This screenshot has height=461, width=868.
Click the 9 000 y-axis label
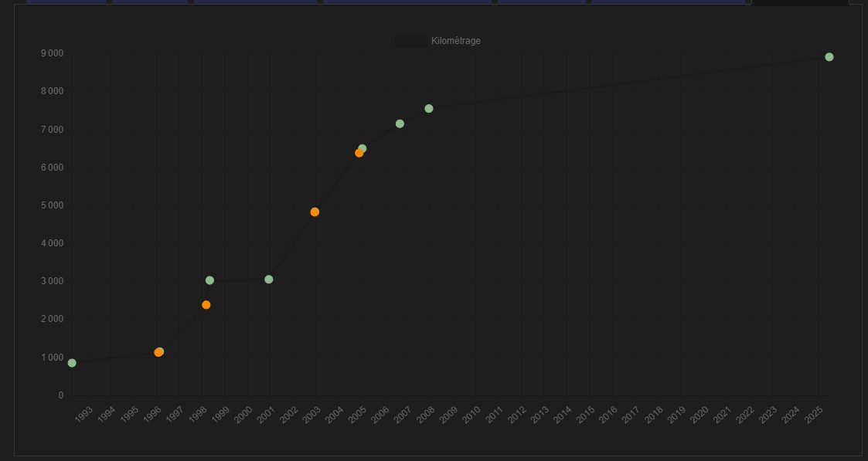point(53,53)
